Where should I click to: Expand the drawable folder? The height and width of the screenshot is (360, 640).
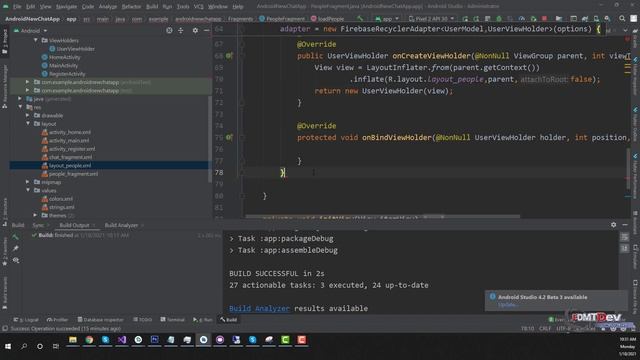[28, 116]
